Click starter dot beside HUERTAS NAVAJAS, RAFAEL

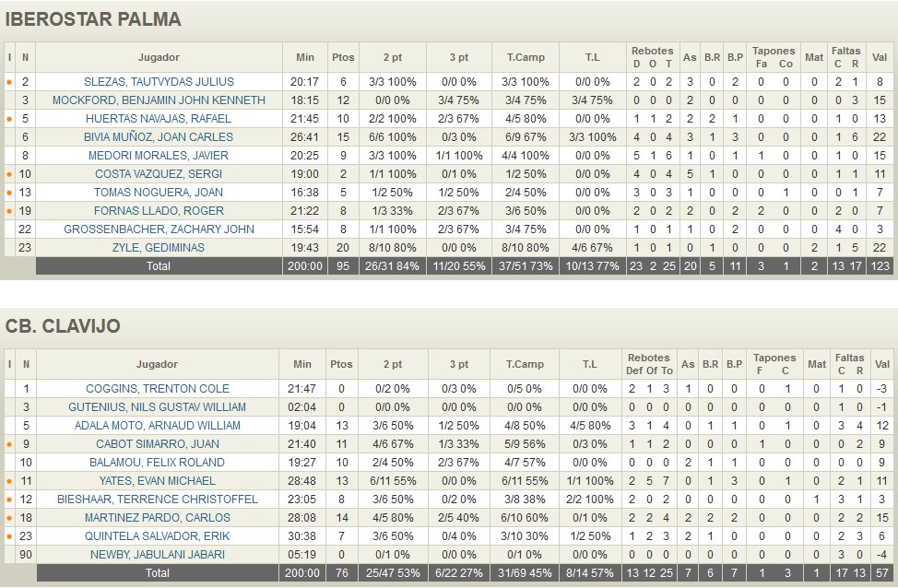(x=9, y=119)
